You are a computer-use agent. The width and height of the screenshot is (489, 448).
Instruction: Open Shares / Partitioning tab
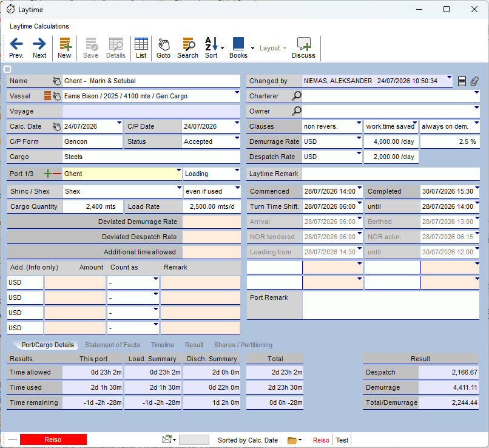click(243, 345)
